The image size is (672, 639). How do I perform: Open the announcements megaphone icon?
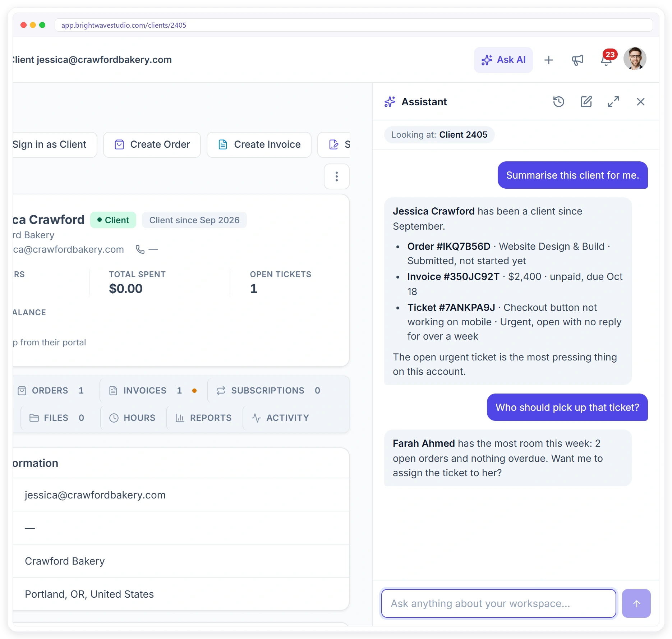tap(577, 60)
